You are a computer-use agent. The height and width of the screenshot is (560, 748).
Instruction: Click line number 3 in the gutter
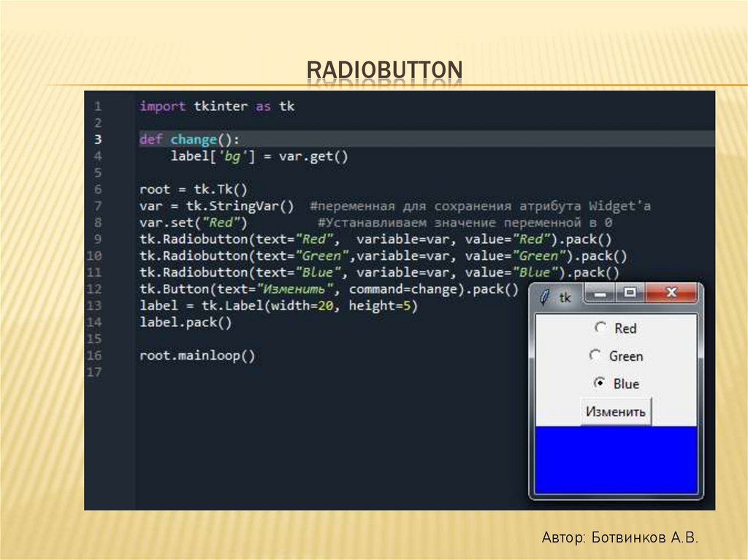[x=98, y=139]
